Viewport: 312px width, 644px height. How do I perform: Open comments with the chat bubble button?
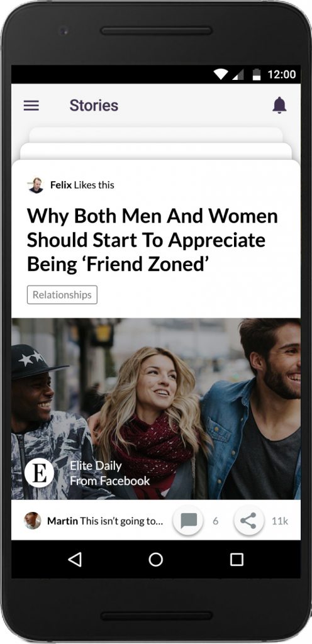(x=188, y=521)
